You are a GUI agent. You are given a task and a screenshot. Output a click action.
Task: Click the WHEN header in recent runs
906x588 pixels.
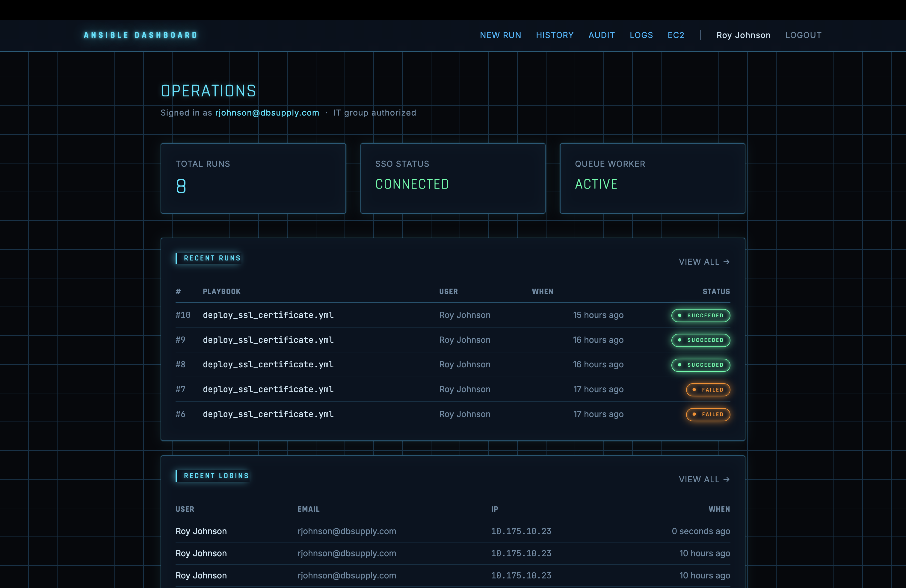click(543, 291)
